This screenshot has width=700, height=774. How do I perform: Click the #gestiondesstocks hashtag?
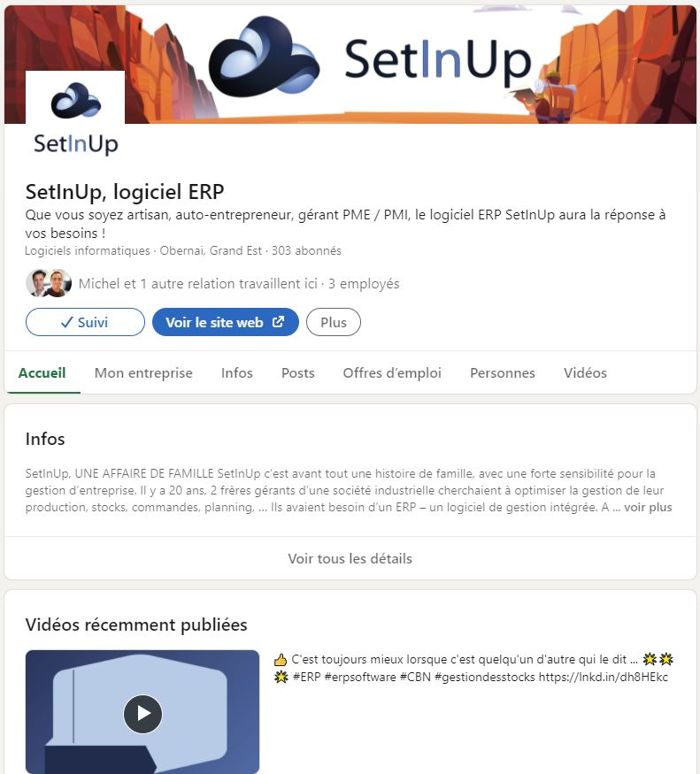(x=485, y=677)
